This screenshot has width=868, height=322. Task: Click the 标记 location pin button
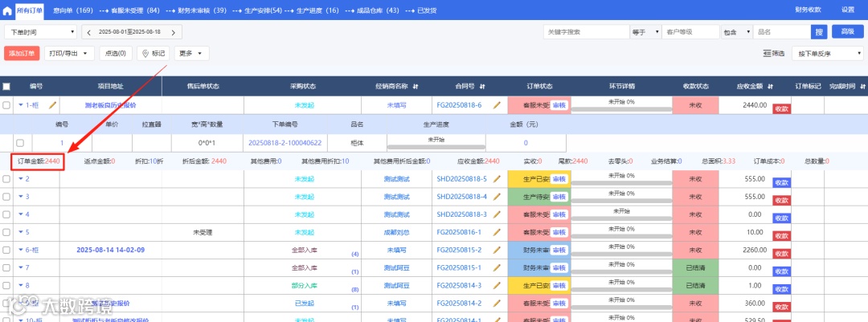click(x=153, y=54)
